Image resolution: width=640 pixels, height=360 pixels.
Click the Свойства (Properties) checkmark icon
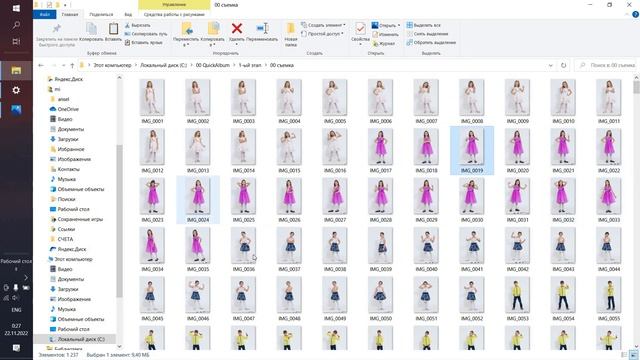(x=360, y=29)
